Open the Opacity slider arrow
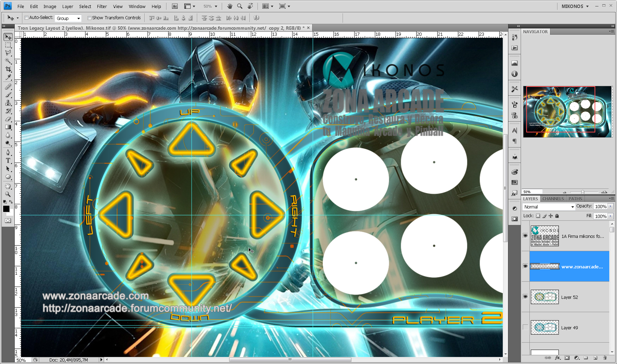Screen dimensions: 617x364 click(611, 206)
